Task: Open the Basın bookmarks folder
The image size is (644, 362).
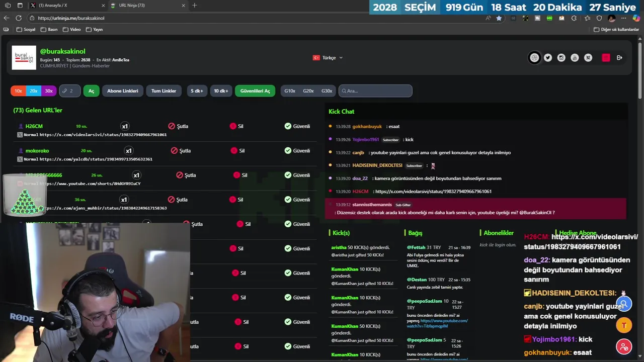Action: [49, 30]
